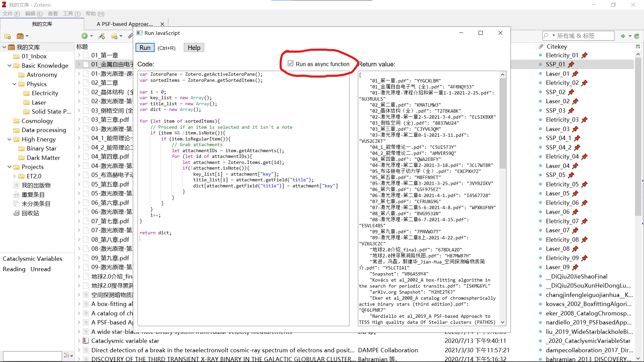Open the column picker icon beside Citekey
The image size is (644, 362).
tap(638, 47)
